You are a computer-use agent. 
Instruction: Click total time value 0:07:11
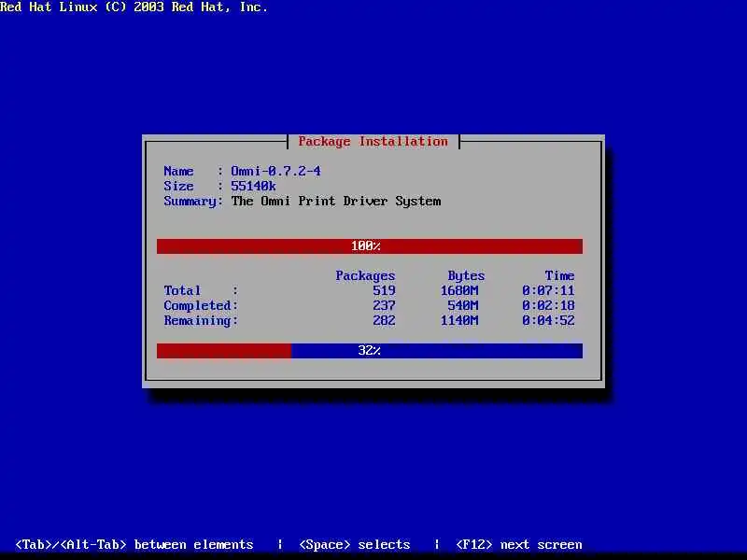(548, 290)
